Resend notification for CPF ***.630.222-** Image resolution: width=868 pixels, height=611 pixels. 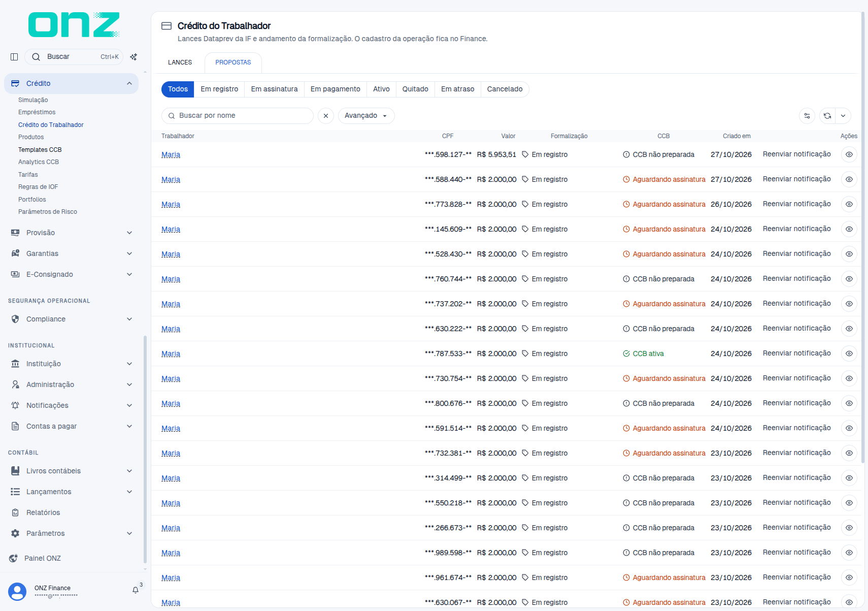coord(796,329)
